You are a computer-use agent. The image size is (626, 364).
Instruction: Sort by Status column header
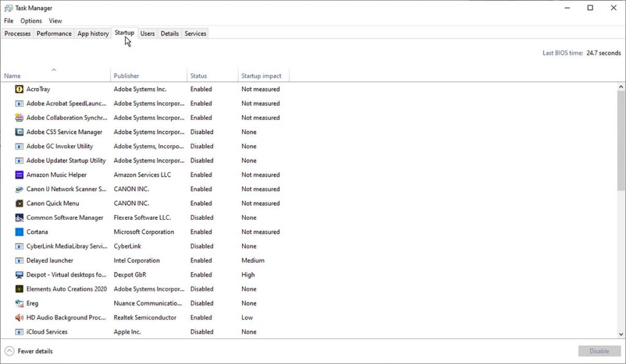coord(199,76)
